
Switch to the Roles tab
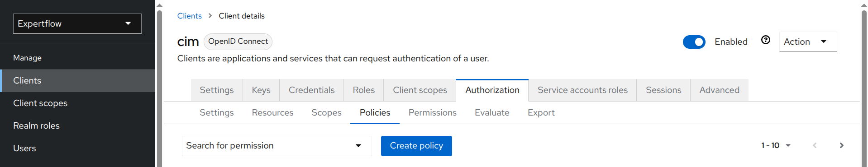pyautogui.click(x=363, y=90)
